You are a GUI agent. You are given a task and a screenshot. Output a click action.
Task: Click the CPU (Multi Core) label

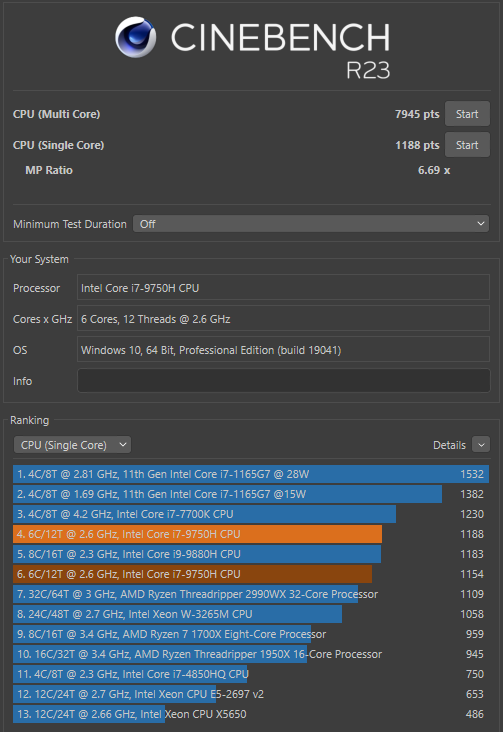[x=57, y=114]
